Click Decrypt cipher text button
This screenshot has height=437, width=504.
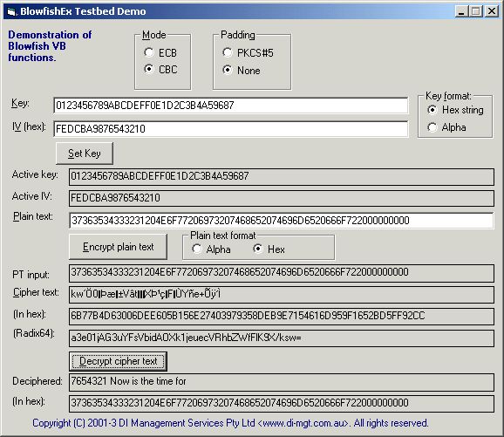(119, 361)
